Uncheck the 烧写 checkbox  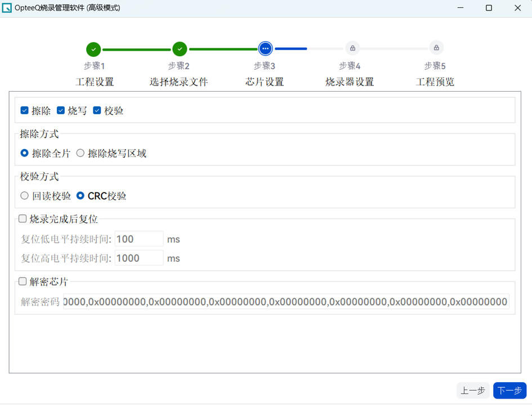pos(61,110)
